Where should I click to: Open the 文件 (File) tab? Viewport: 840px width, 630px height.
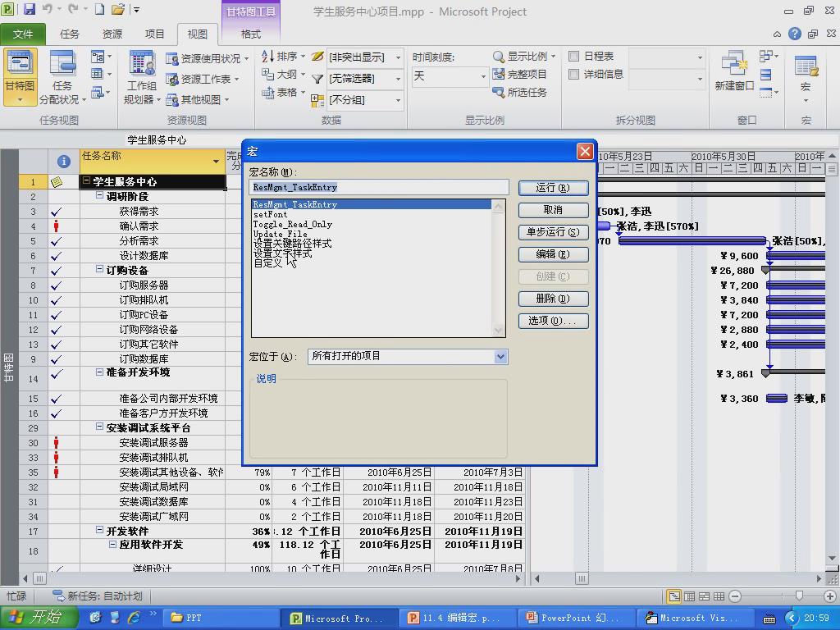[22, 34]
